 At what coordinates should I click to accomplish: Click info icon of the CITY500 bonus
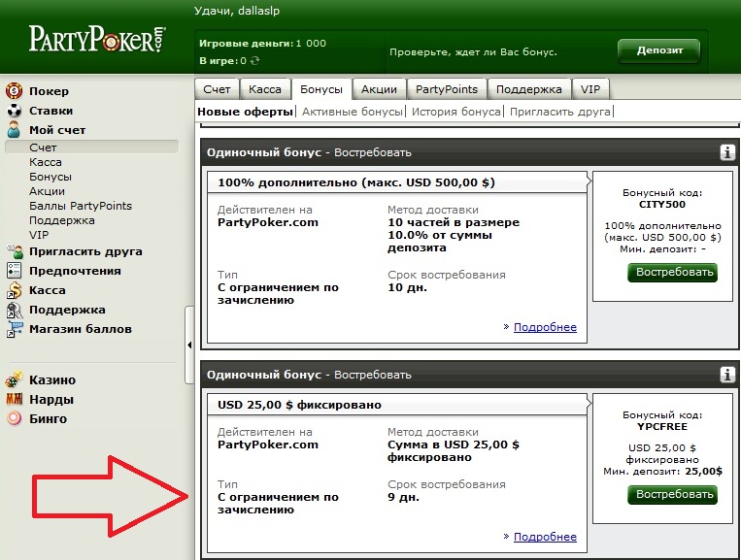pos(727,152)
